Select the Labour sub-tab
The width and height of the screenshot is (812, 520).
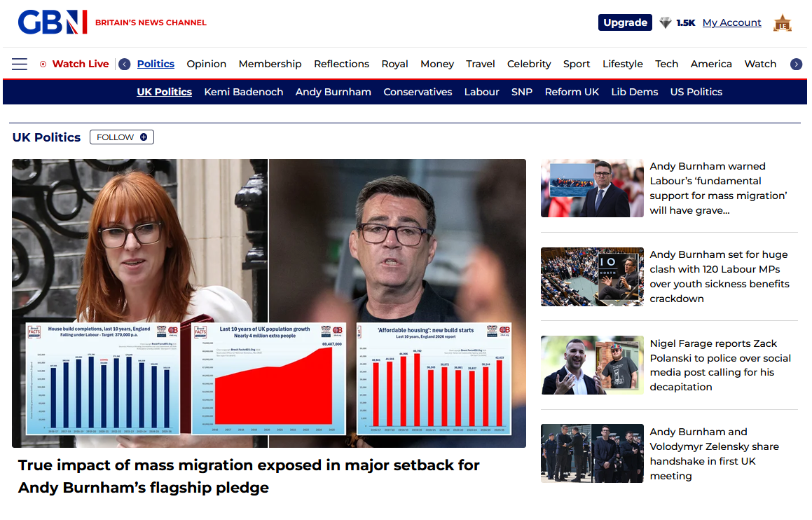(x=481, y=93)
